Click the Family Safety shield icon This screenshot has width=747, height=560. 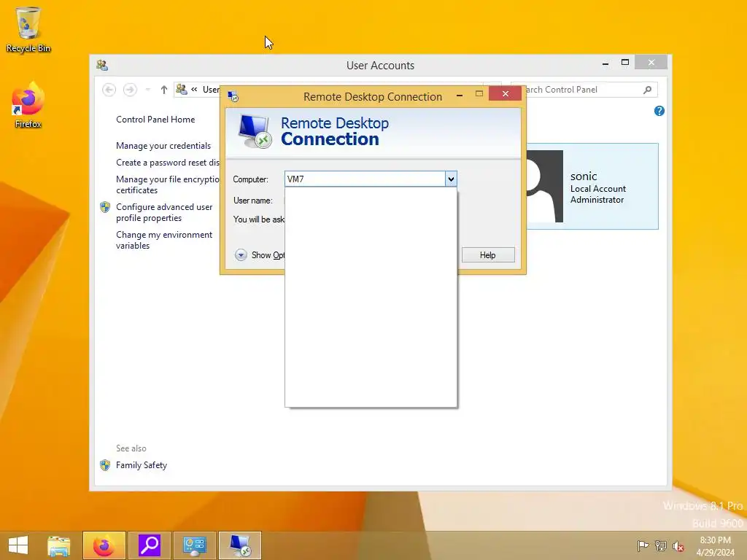pos(105,465)
